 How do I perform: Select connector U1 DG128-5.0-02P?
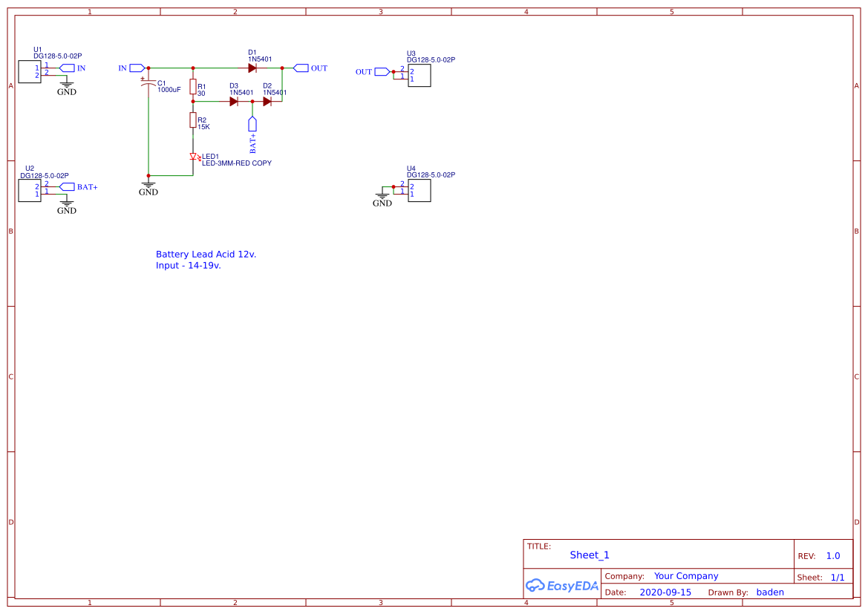tap(29, 72)
